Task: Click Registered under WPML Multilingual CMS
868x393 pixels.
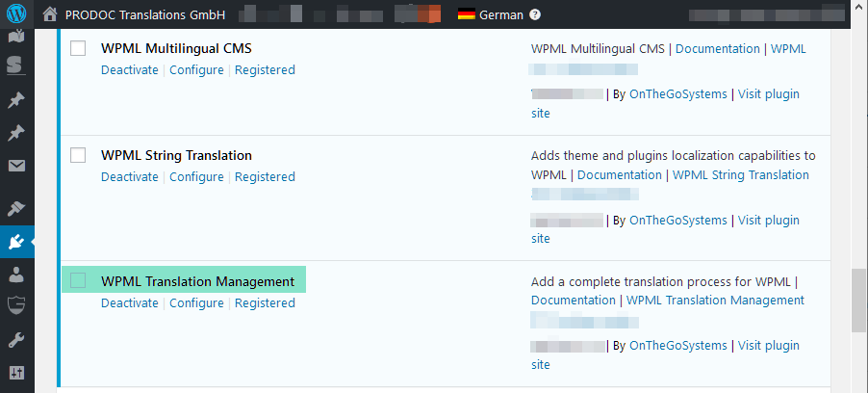Action: [265, 70]
